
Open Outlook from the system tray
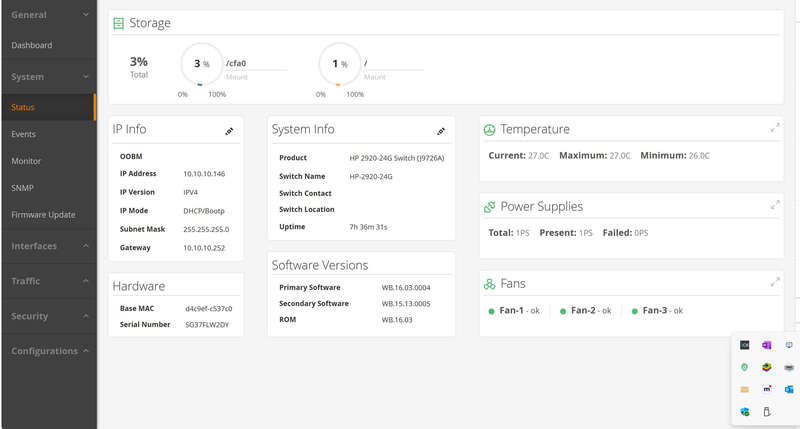pyautogui.click(x=789, y=389)
